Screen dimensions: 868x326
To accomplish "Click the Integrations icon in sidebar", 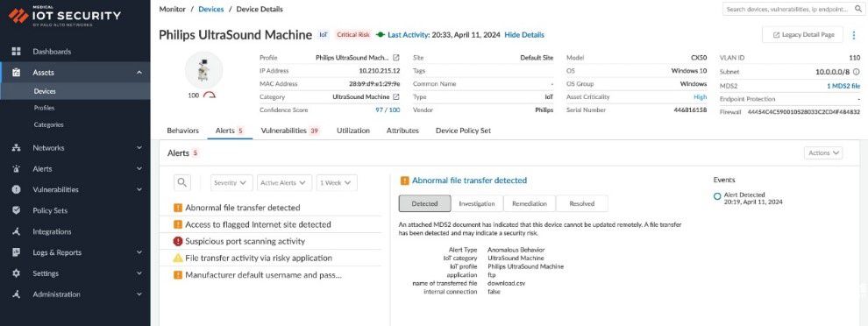I will [x=16, y=231].
